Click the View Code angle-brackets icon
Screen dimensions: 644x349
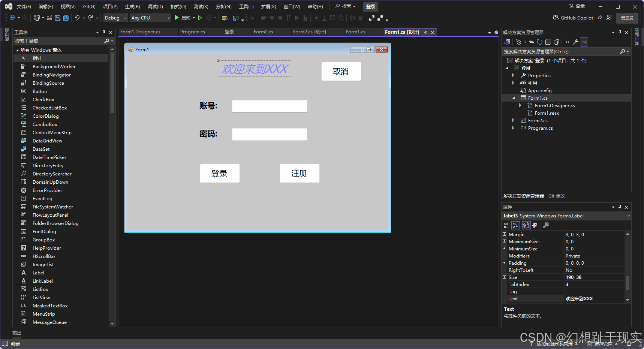568,42
